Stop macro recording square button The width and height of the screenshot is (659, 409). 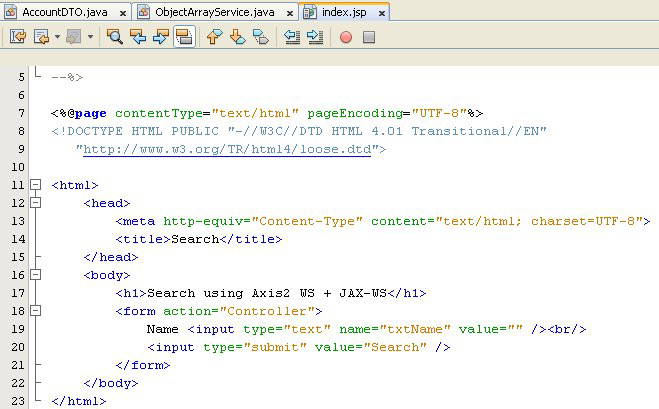coord(369,37)
